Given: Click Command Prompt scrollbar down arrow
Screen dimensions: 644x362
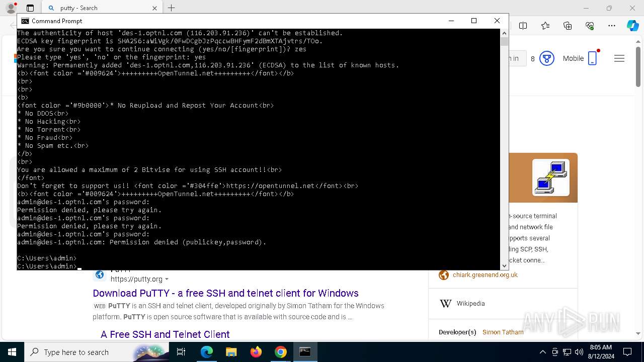Looking at the screenshot, I should pyautogui.click(x=504, y=266).
